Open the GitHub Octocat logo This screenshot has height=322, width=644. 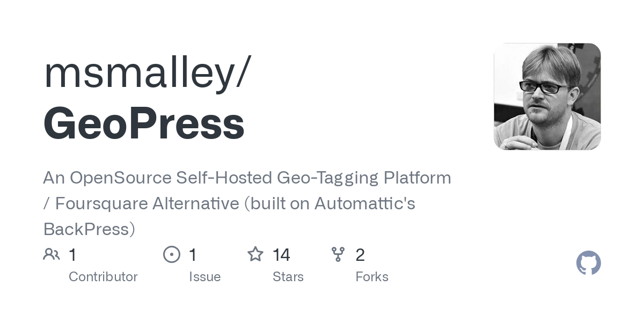pyautogui.click(x=589, y=263)
